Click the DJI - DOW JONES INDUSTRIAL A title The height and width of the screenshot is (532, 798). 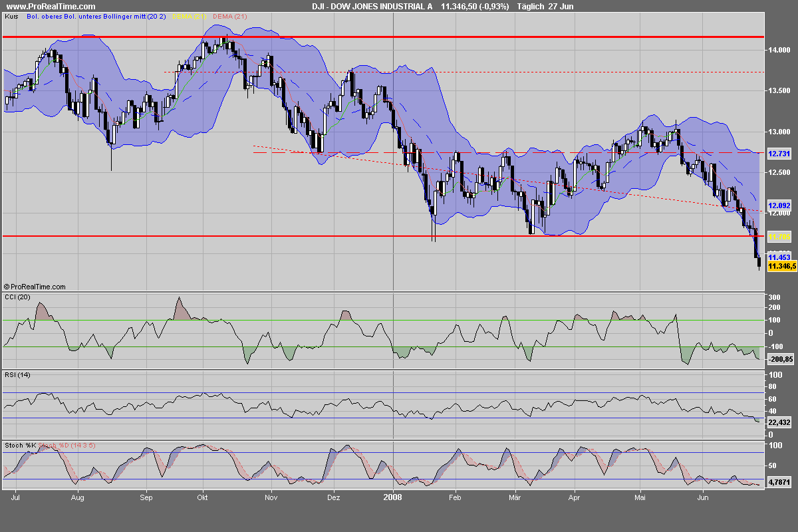(x=372, y=6)
